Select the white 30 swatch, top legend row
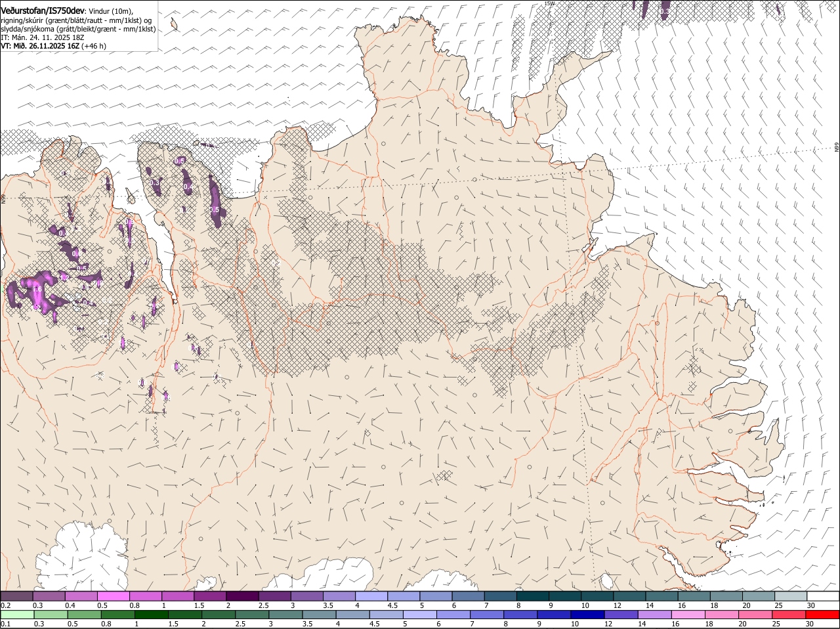Screen dimensions: 840x629 823,596
